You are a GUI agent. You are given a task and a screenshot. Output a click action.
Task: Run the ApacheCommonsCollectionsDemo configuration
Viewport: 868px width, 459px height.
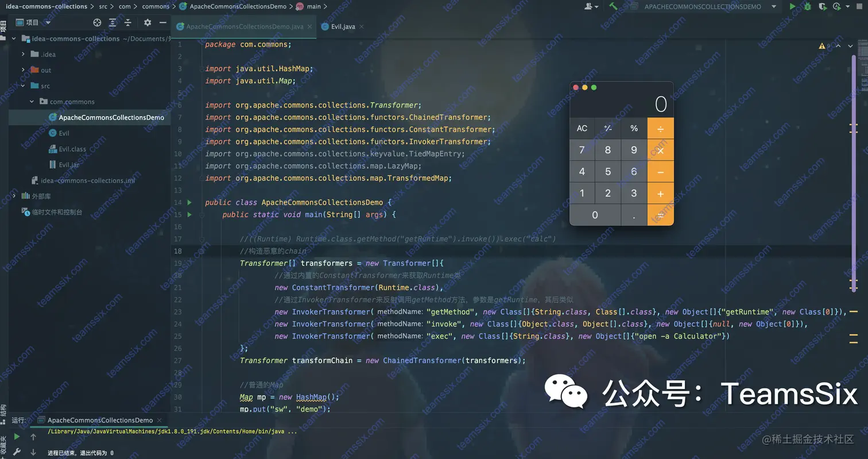[x=792, y=6]
